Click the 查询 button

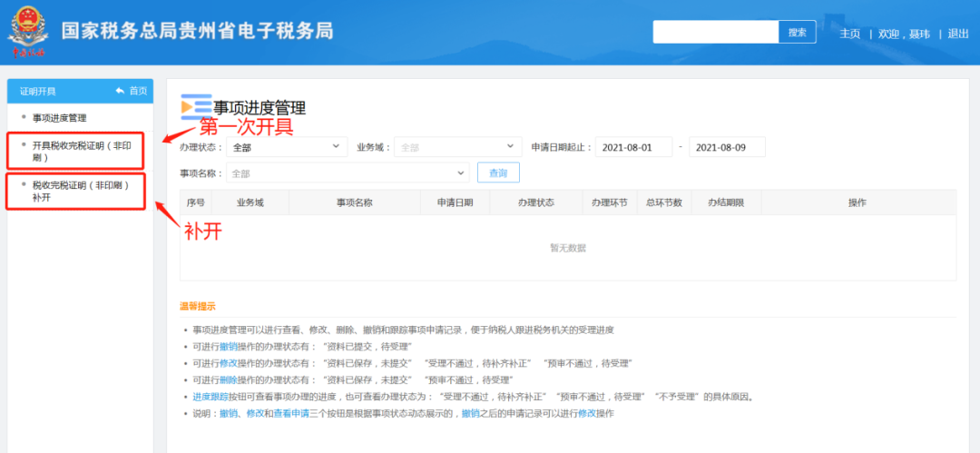[x=498, y=172]
